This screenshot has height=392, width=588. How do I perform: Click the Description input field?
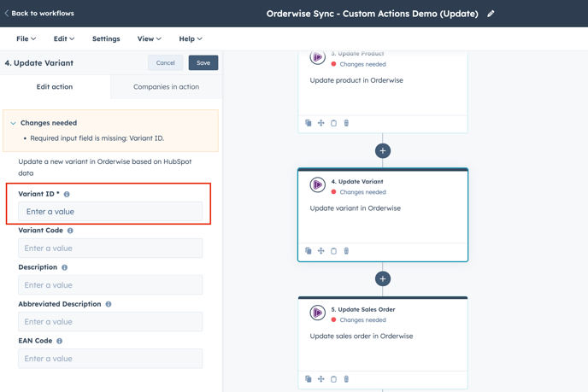tap(110, 284)
